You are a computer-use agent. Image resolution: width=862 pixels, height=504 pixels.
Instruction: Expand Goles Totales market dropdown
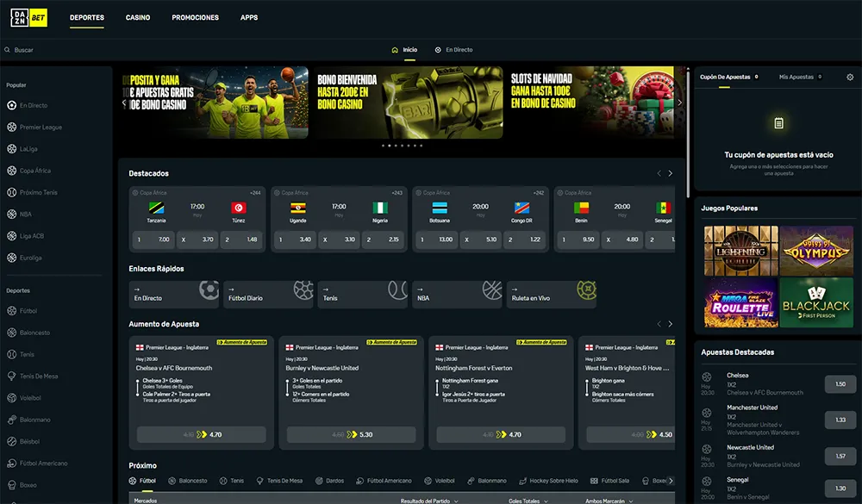coord(528,501)
